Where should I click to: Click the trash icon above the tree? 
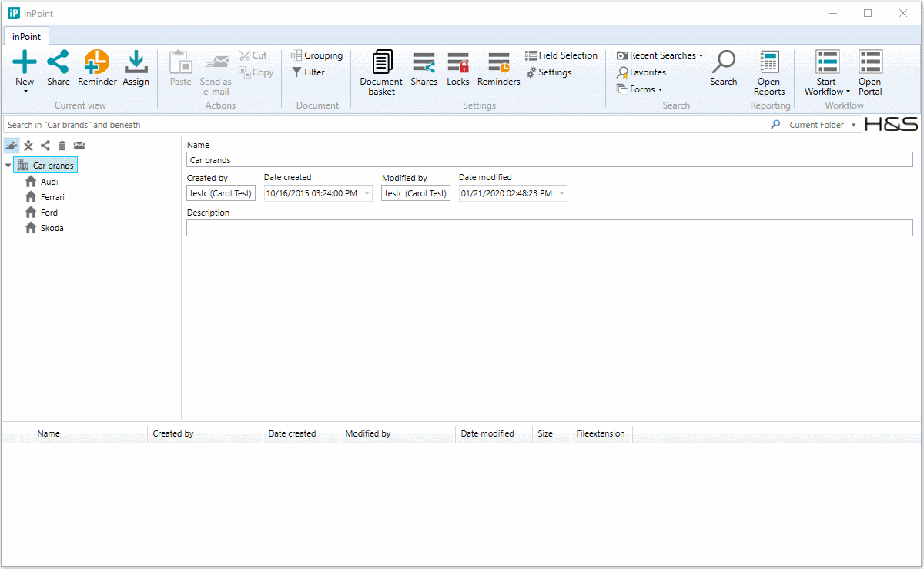[x=62, y=146]
